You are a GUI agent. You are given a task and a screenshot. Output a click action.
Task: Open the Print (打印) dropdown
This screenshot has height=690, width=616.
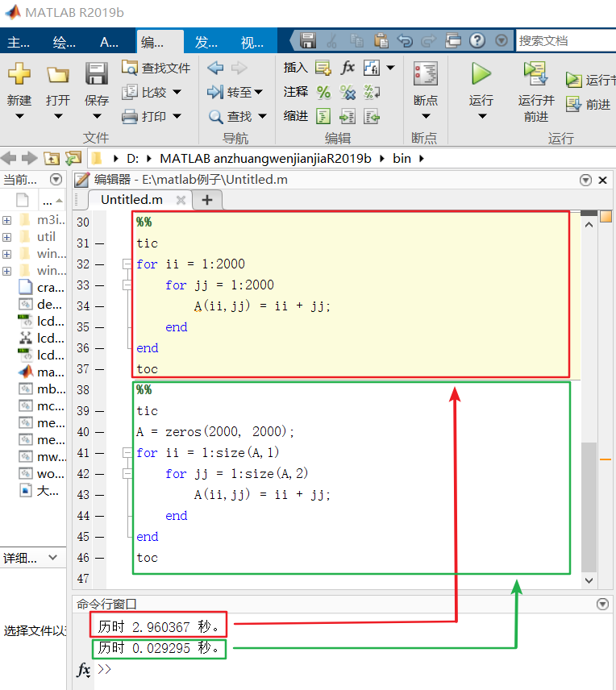point(152,116)
